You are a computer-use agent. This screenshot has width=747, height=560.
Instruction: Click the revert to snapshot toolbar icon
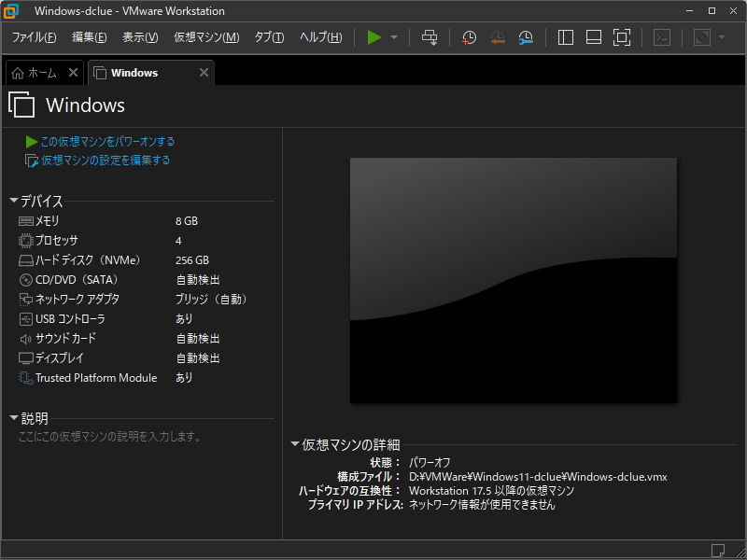tap(498, 37)
